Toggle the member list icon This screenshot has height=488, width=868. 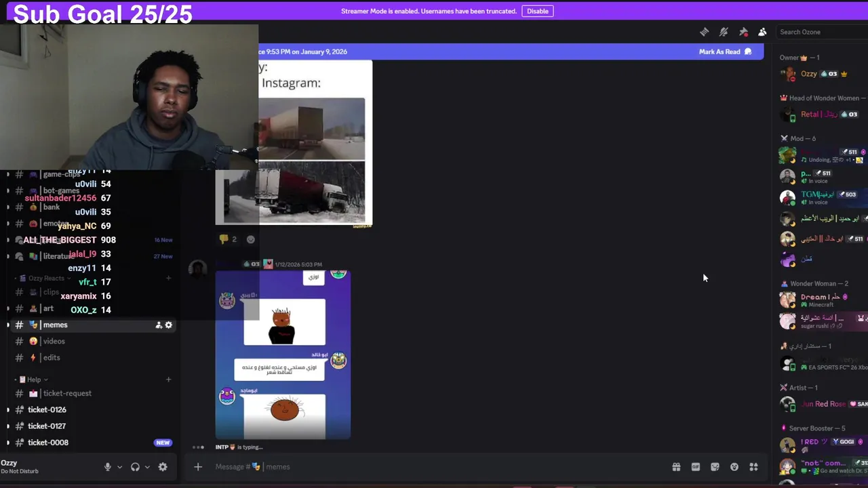(x=762, y=32)
